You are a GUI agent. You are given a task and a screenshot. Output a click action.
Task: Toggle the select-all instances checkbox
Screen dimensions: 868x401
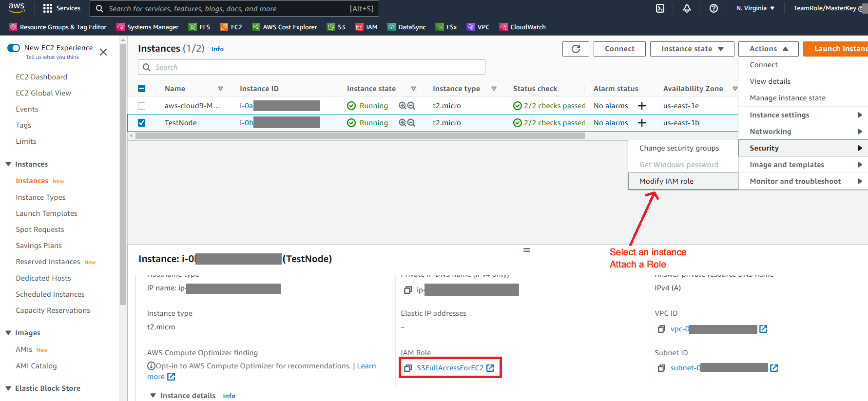point(141,89)
